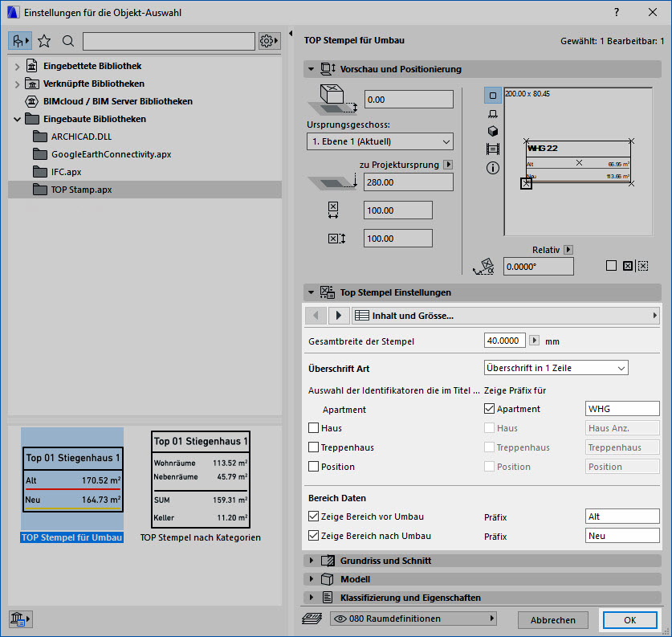Open the 080 Raumdefinitionen layer dropdown
The height and width of the screenshot is (637, 672).
pos(413,619)
